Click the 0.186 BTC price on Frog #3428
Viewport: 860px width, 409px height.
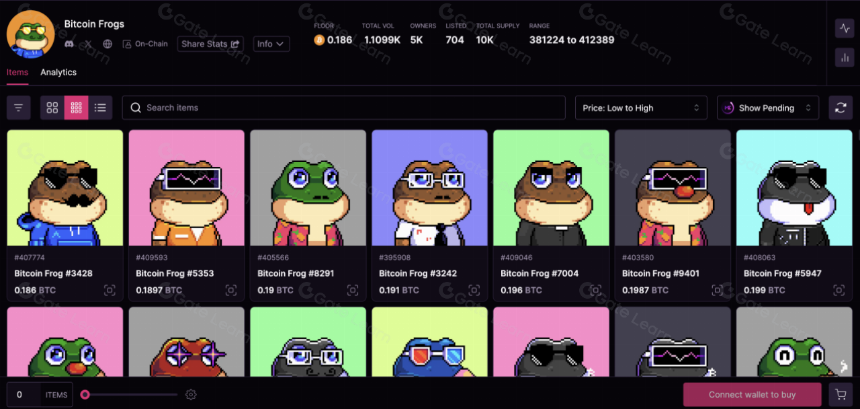[35, 290]
